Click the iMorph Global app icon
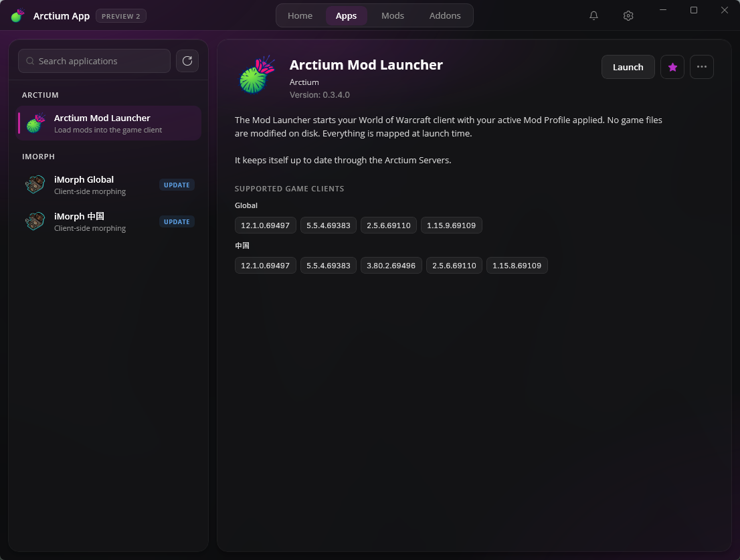740x560 pixels. (35, 185)
